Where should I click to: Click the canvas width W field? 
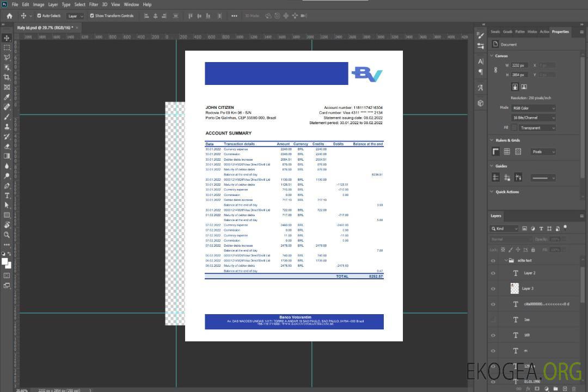[519, 65]
